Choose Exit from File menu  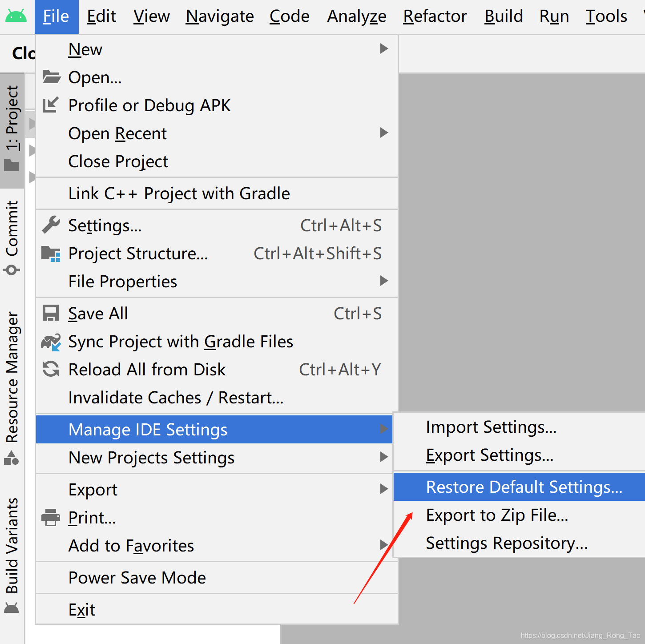point(217,609)
